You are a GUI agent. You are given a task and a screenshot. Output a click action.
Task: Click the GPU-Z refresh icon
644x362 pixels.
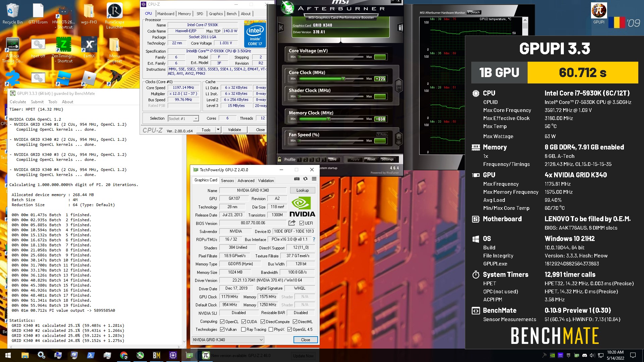pyautogui.click(x=305, y=179)
